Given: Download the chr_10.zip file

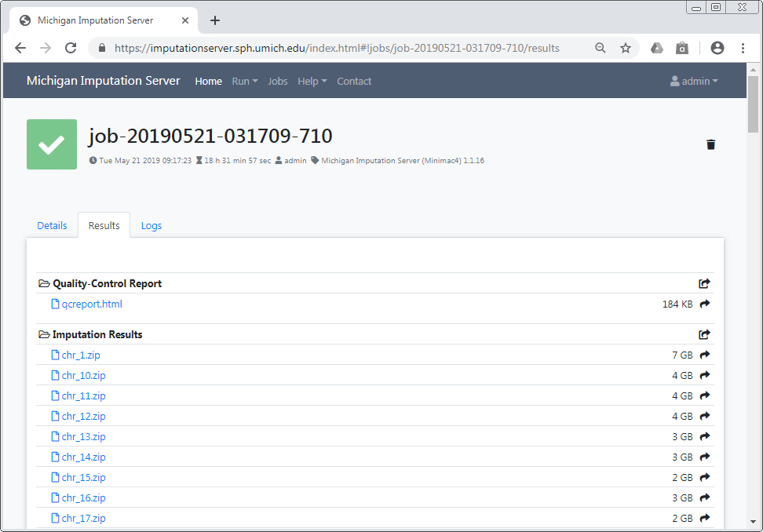Looking at the screenshot, I should click(83, 376).
